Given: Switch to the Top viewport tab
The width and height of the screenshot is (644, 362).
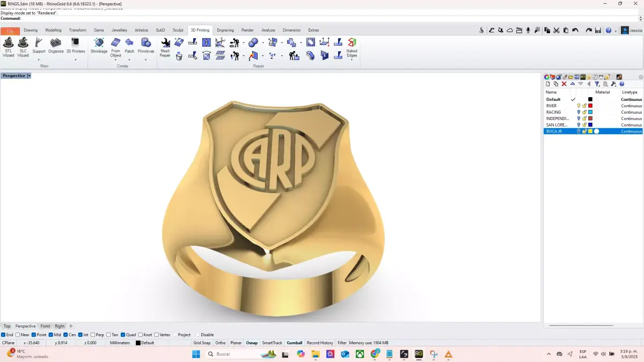Looking at the screenshot, I should pyautogui.click(x=7, y=326).
